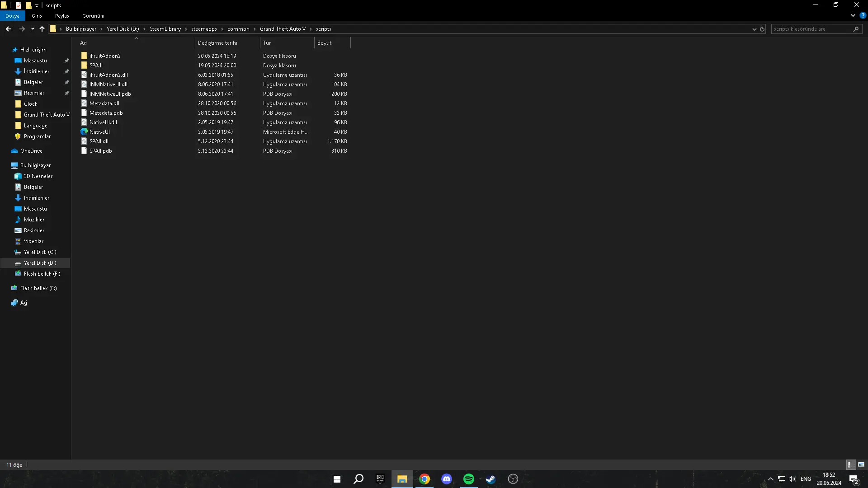Select the SPA II folder icon
The width and height of the screenshot is (868, 488).
coord(84,66)
